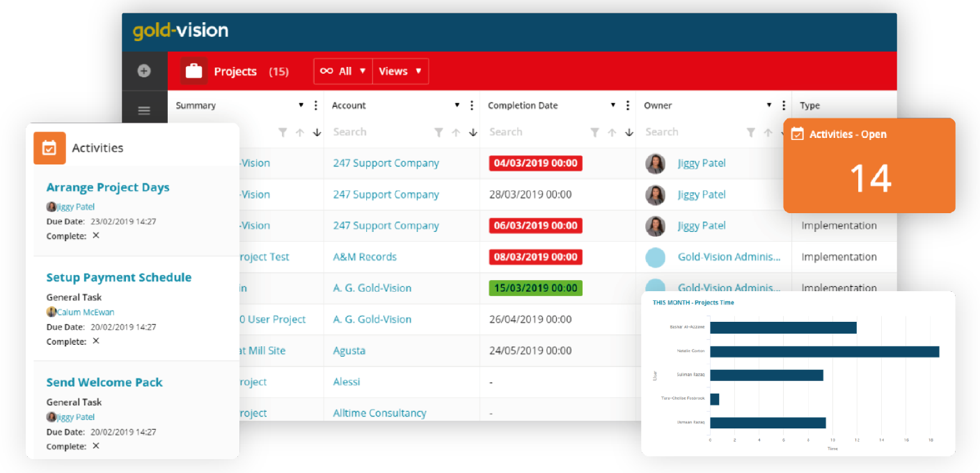Viewport: 980px width, 473px height.
Task: Click filter icon in Completion Date column
Action: pyautogui.click(x=594, y=132)
